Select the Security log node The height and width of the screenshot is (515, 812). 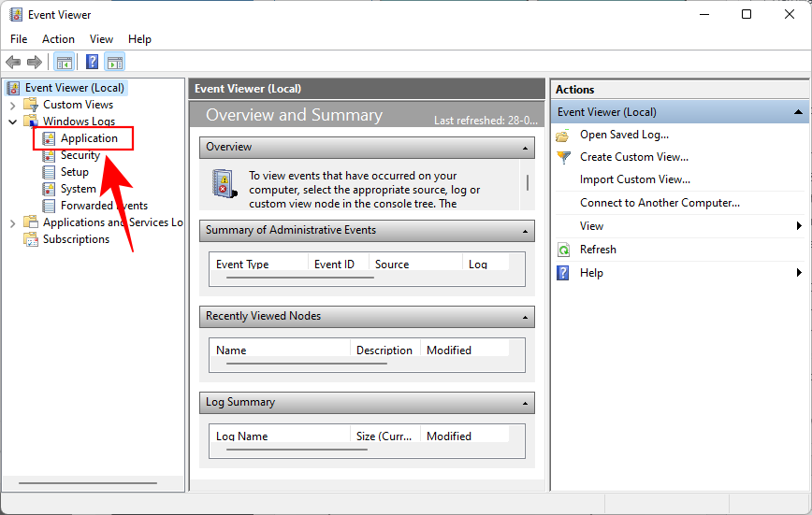coord(80,155)
